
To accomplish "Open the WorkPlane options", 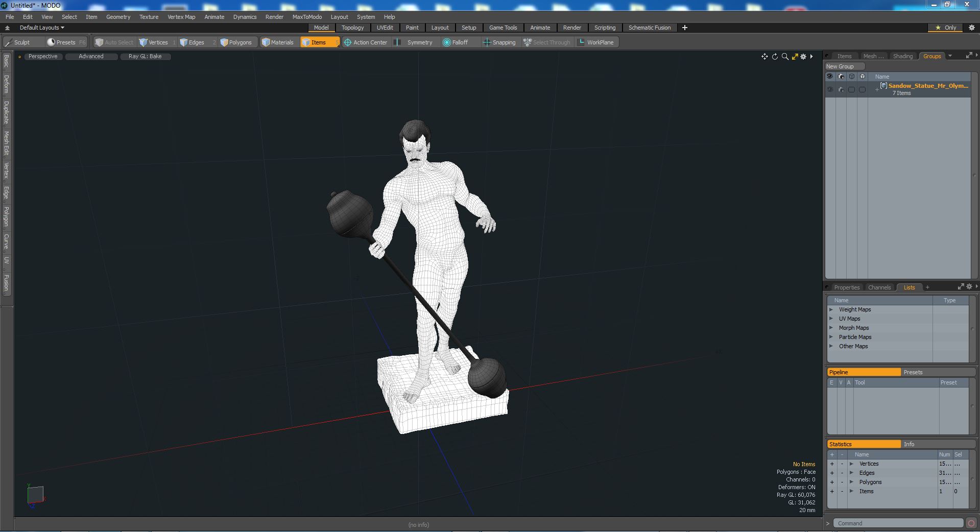I will [596, 42].
